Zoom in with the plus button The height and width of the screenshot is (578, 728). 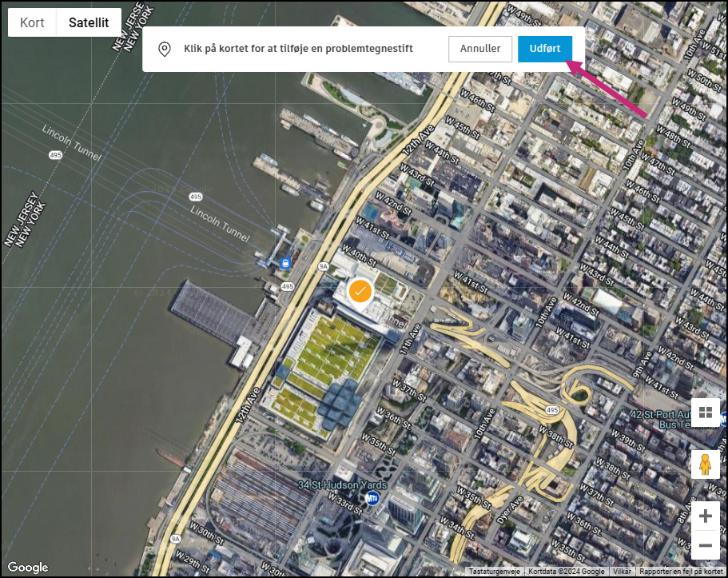pyautogui.click(x=706, y=516)
